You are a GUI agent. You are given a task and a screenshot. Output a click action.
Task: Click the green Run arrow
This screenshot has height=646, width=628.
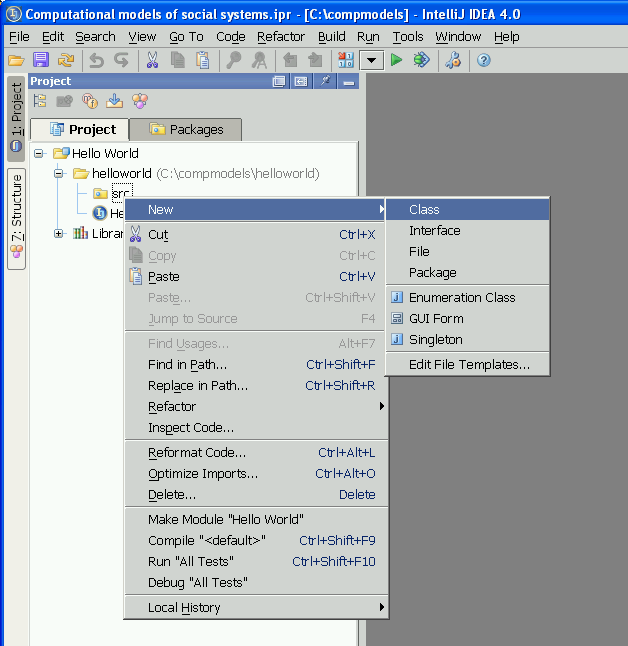pyautogui.click(x=396, y=61)
